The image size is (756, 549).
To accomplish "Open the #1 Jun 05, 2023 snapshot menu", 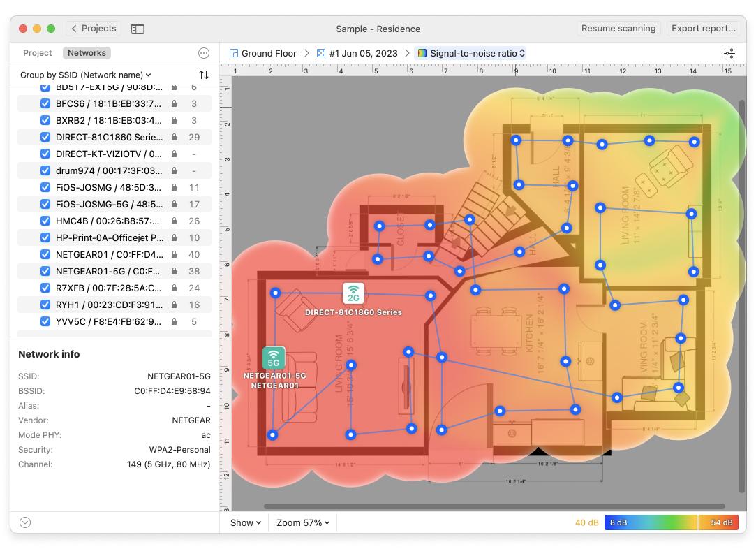I will pyautogui.click(x=357, y=54).
